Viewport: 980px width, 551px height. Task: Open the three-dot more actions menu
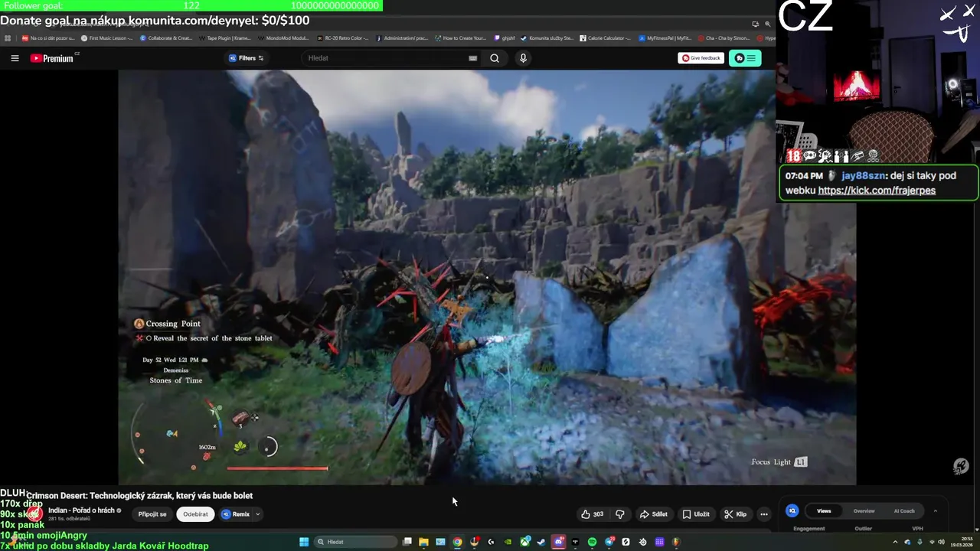(763, 514)
